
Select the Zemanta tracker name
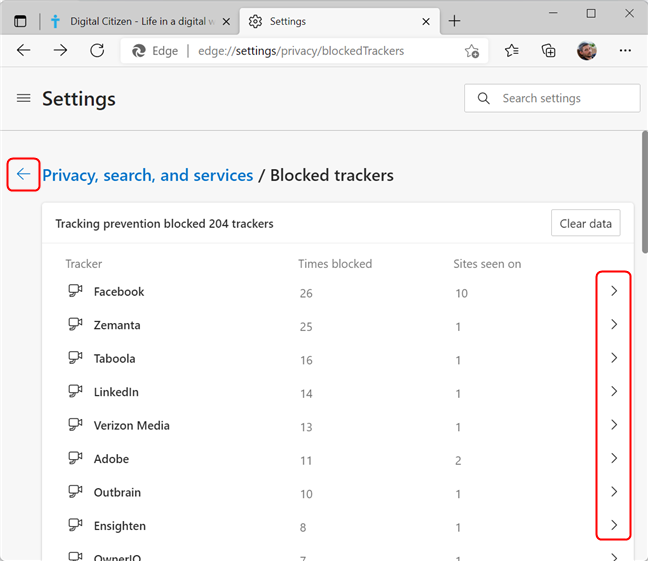pos(117,325)
